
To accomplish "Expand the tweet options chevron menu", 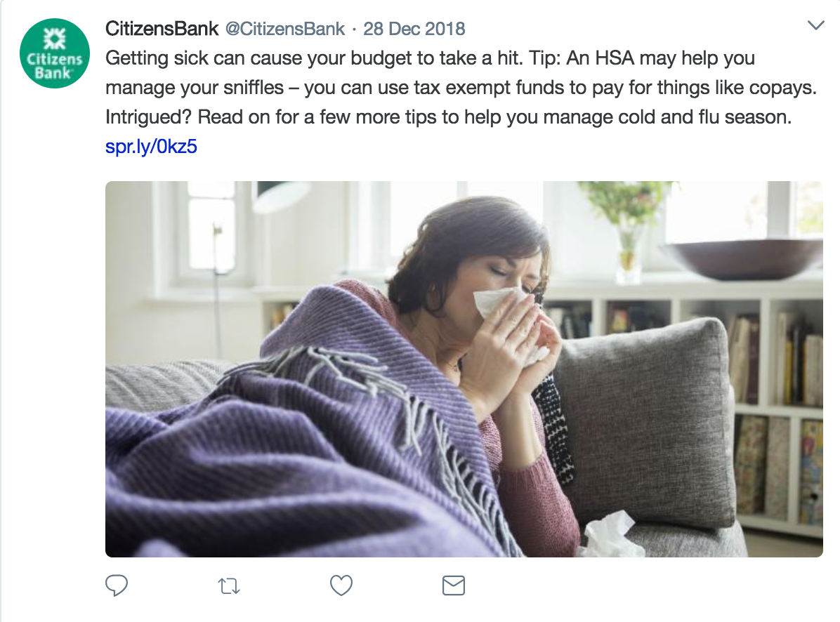I will tap(815, 25).
